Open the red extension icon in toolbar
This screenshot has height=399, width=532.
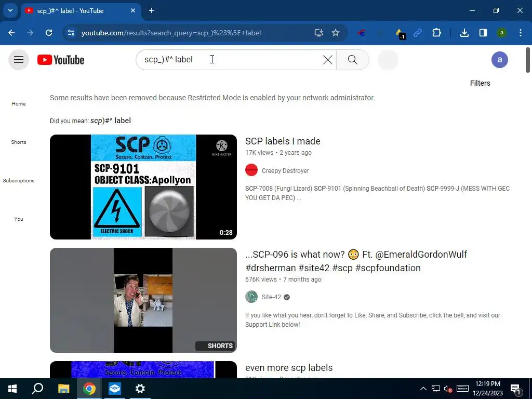click(362, 33)
